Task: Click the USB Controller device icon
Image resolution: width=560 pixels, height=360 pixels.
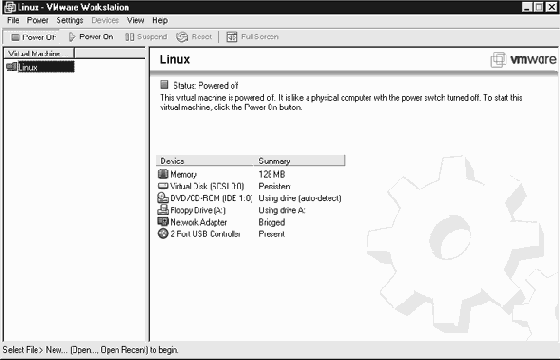Action: pyautogui.click(x=163, y=234)
